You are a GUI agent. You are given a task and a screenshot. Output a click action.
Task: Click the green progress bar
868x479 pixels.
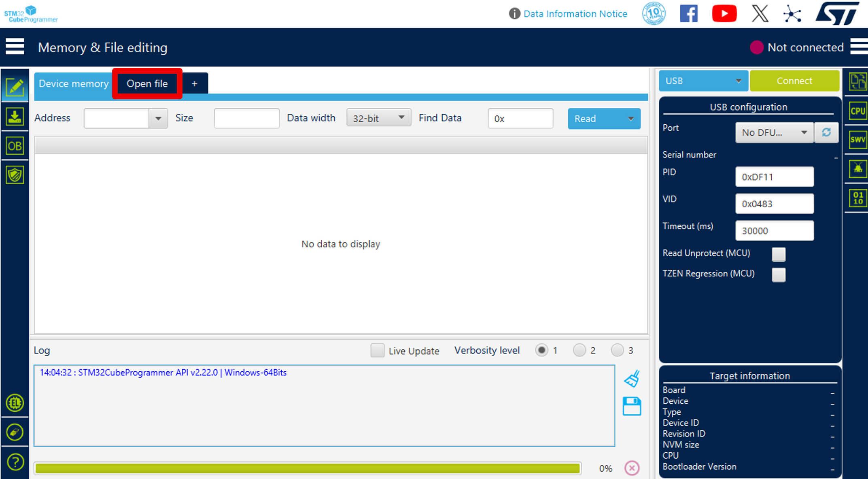click(x=308, y=468)
